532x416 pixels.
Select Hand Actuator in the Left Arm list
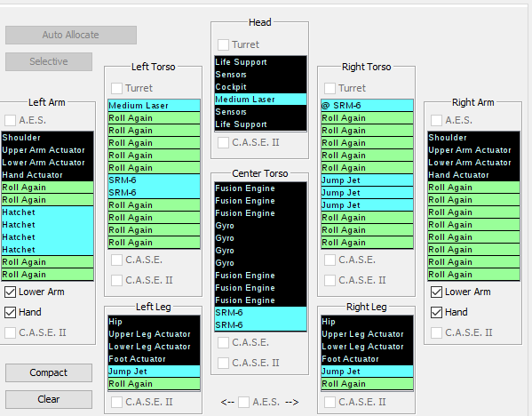pyautogui.click(x=47, y=175)
